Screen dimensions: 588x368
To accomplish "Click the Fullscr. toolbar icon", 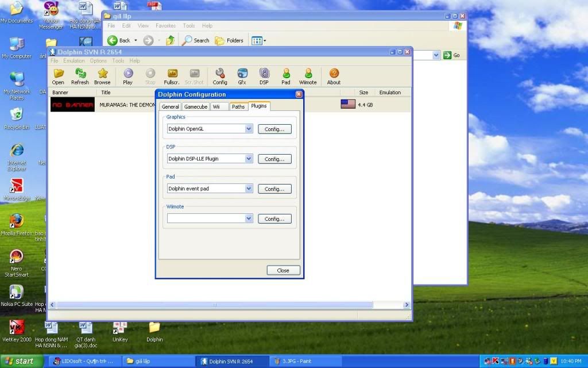I will [x=172, y=76].
